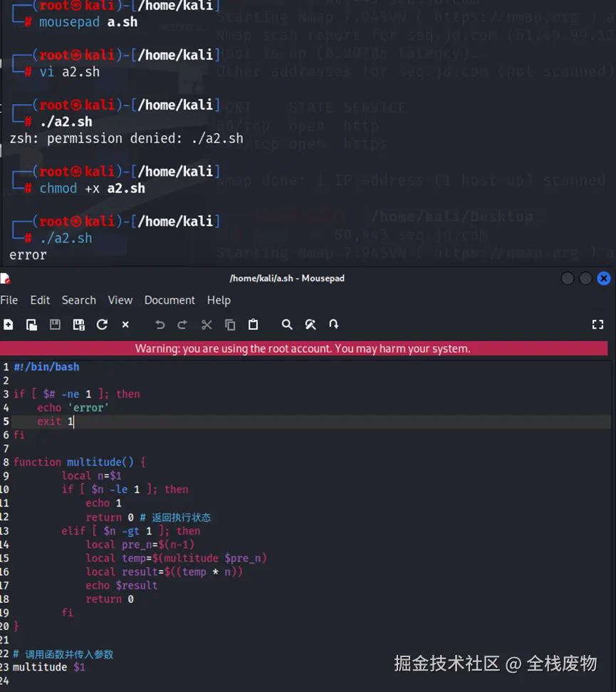The image size is (616, 692).
Task: Click the '调用函数并传入参数' comment line
Action: 63,654
